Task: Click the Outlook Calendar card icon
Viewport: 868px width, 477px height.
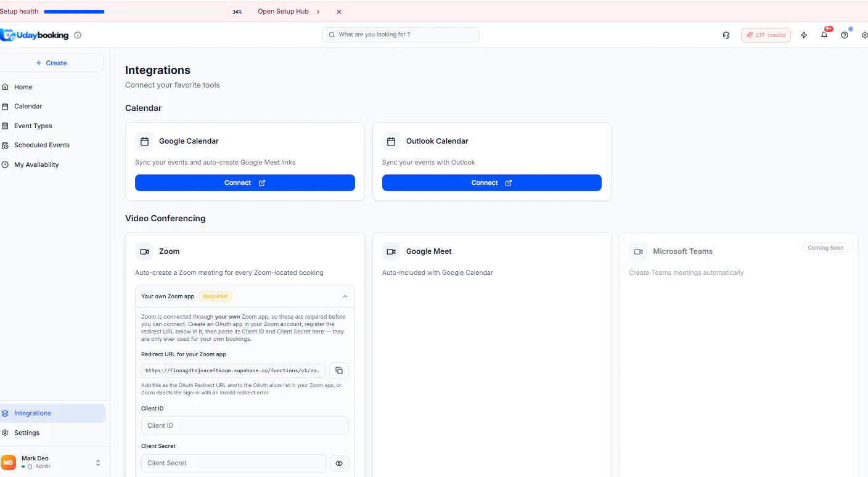Action: click(391, 141)
